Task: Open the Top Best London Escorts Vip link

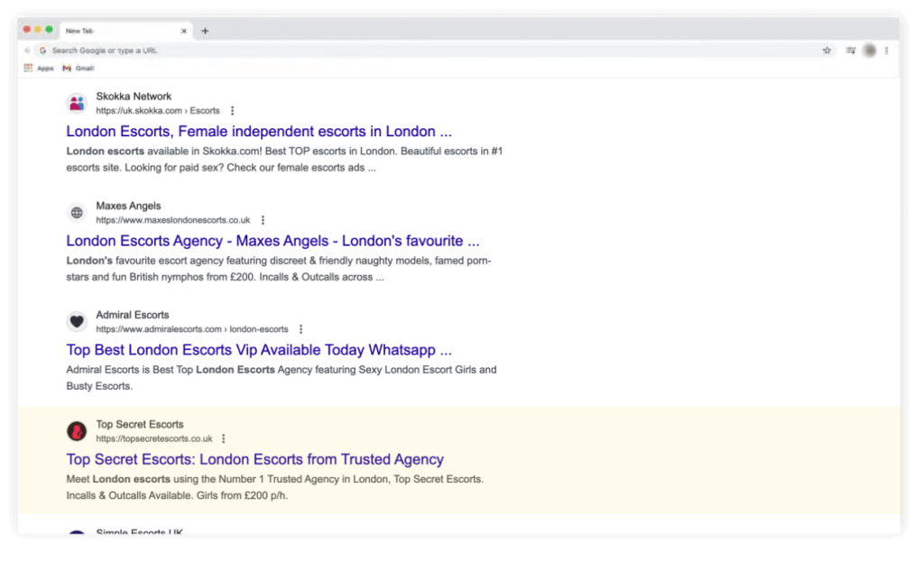Action: [x=259, y=350]
